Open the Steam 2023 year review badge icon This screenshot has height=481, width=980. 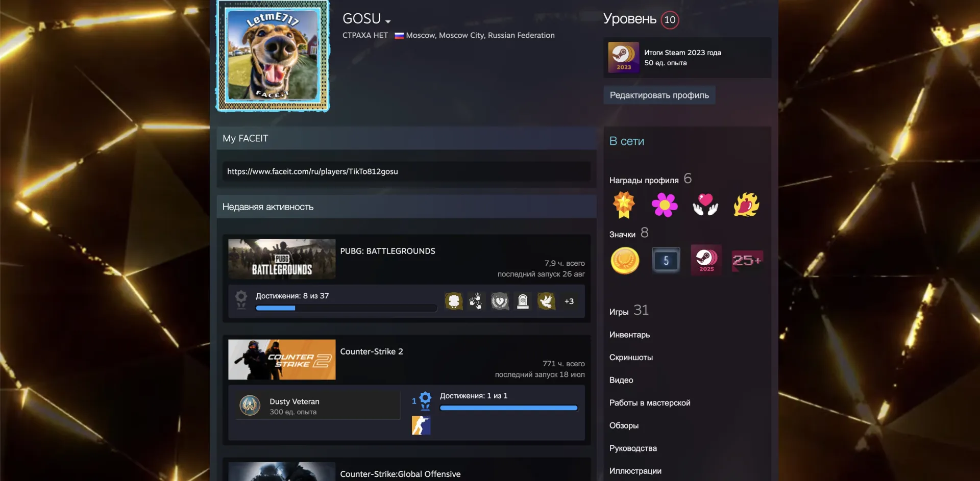pyautogui.click(x=623, y=58)
